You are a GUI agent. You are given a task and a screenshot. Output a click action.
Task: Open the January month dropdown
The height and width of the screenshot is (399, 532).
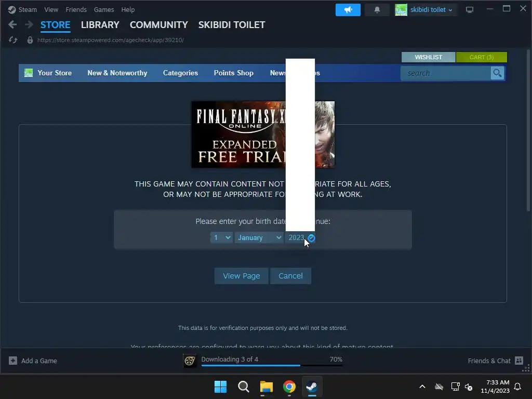click(x=259, y=237)
